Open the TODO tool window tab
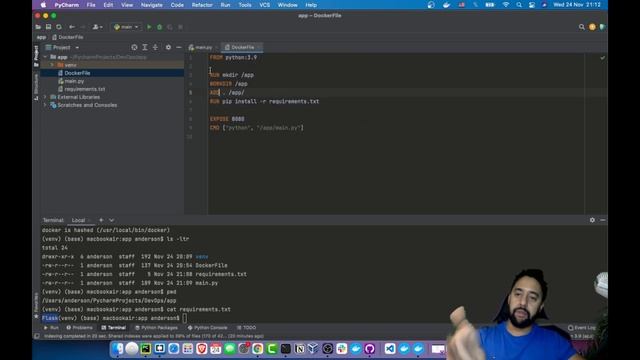This screenshot has height=360, width=640. coord(247,328)
